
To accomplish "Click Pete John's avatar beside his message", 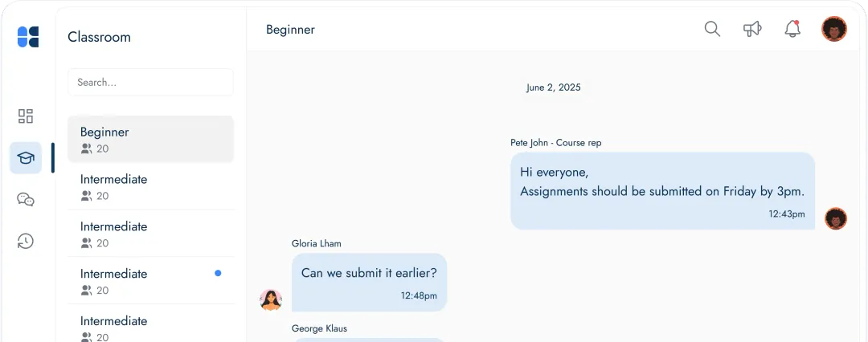I will [836, 218].
